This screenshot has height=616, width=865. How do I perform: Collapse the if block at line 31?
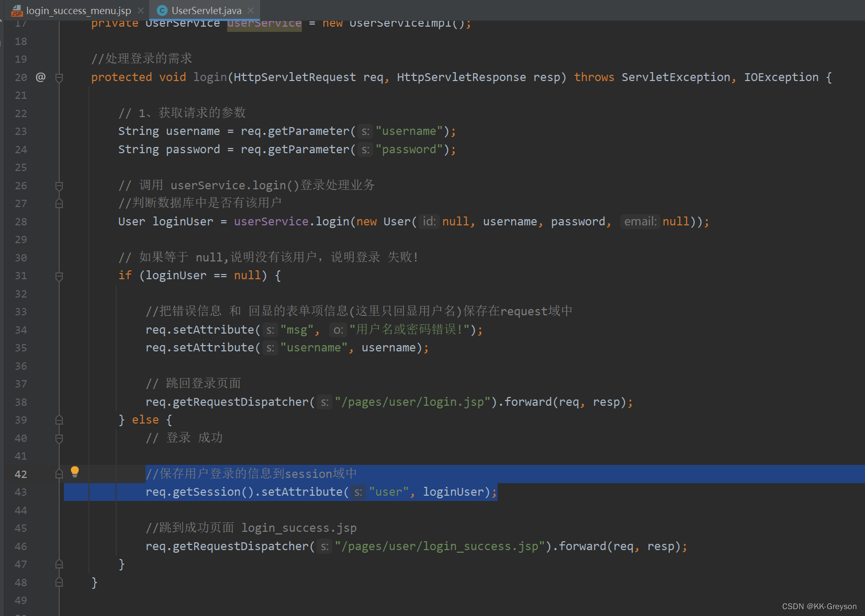point(59,276)
